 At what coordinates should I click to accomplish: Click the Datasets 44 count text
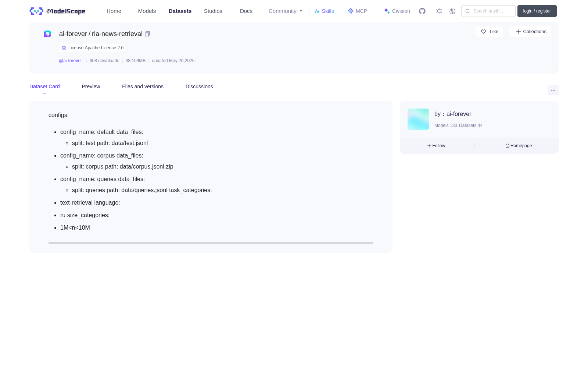[471, 125]
